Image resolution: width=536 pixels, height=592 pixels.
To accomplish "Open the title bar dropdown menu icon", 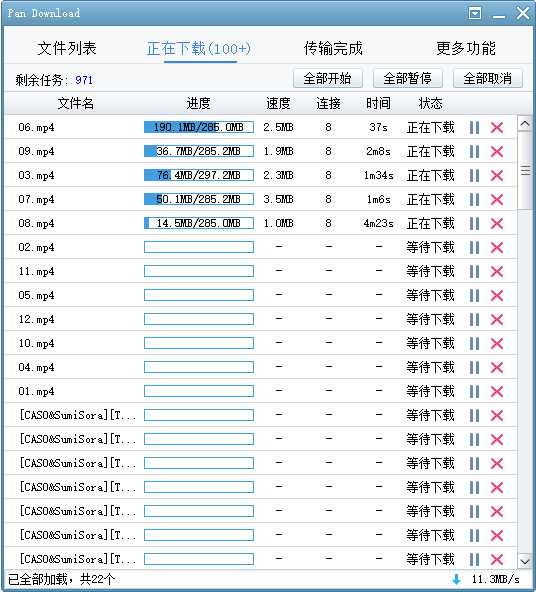I will pos(474,14).
